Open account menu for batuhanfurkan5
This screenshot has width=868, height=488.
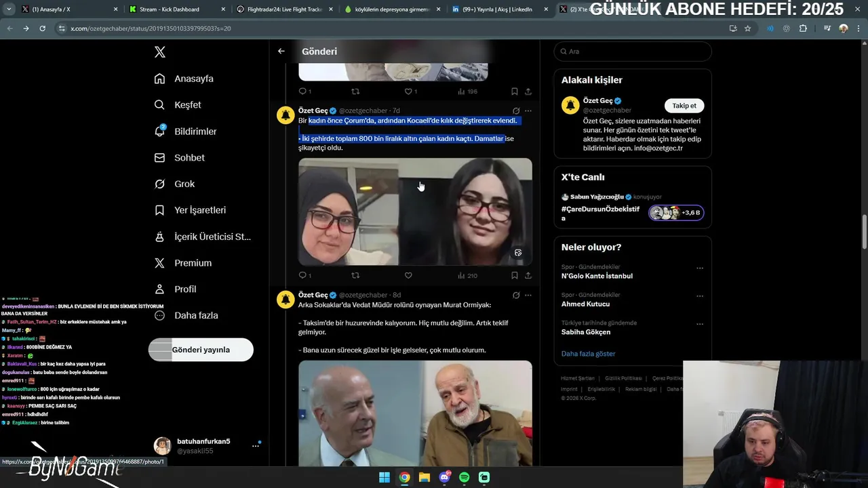pyautogui.click(x=208, y=445)
